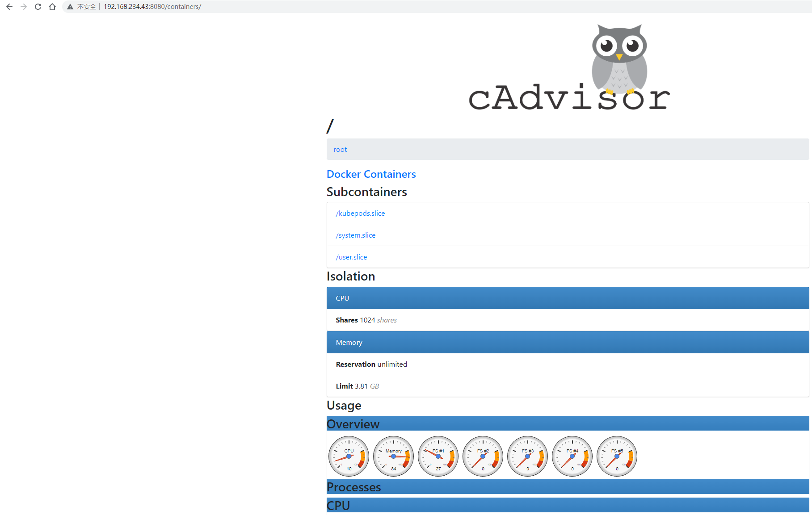This screenshot has width=812, height=515.
Task: Select the Reservation unlimited text
Action: (x=371, y=364)
